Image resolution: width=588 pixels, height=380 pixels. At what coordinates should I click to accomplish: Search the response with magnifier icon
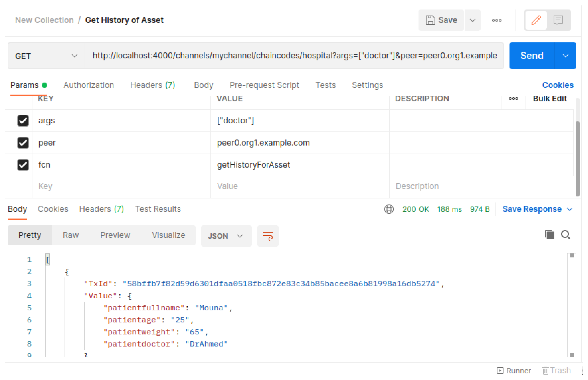click(565, 235)
